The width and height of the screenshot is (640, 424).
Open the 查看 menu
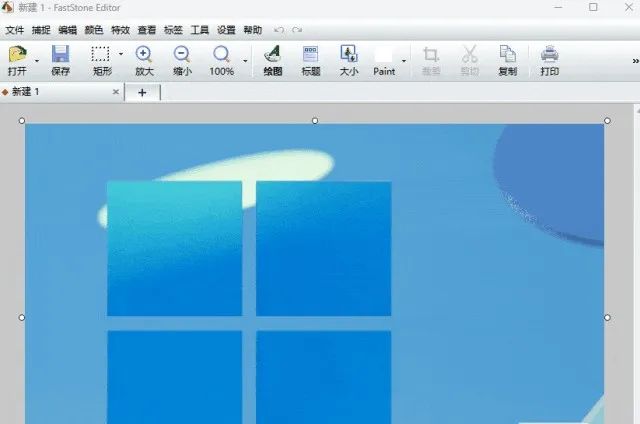click(147, 30)
